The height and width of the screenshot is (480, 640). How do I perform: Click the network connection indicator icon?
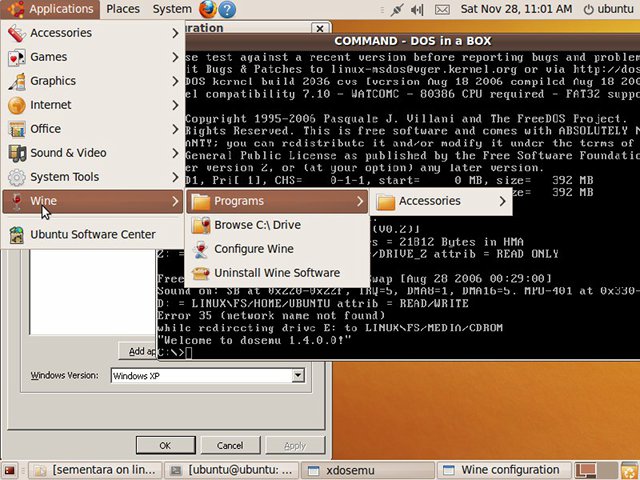(396, 9)
